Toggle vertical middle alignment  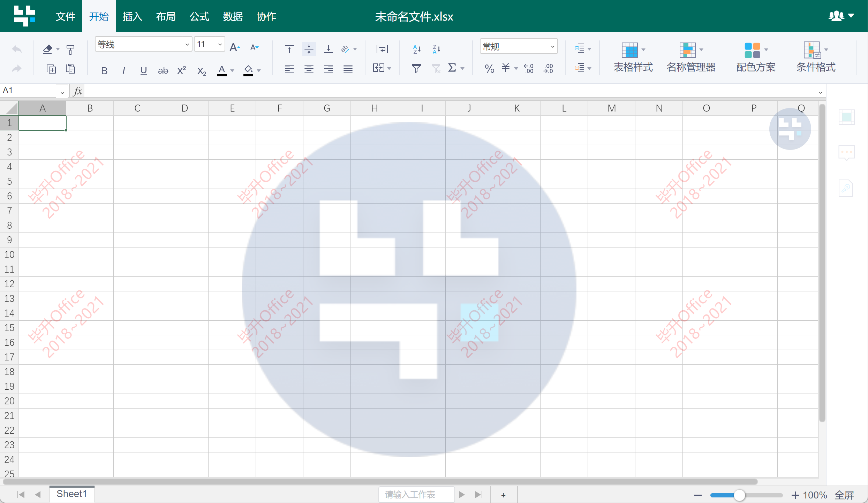(x=309, y=49)
